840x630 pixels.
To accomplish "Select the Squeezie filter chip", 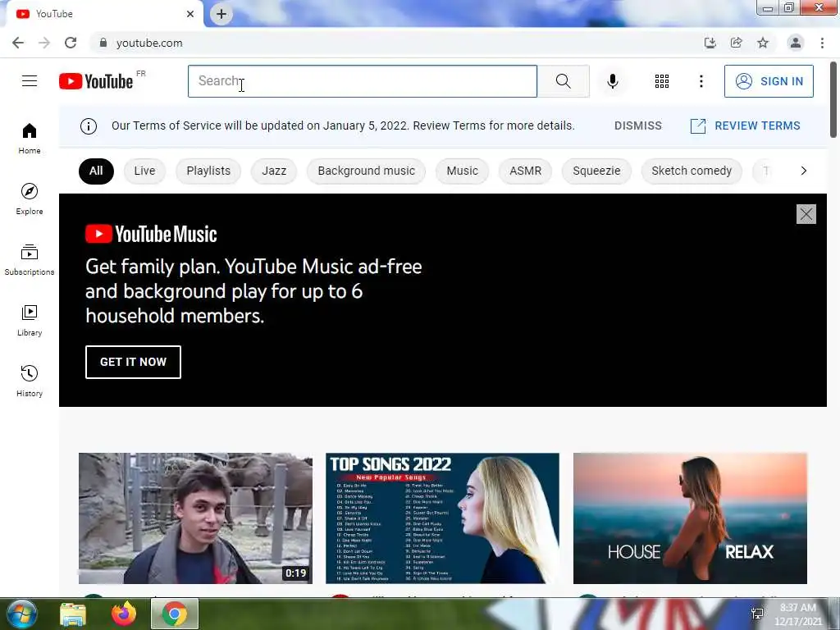I will point(596,171).
